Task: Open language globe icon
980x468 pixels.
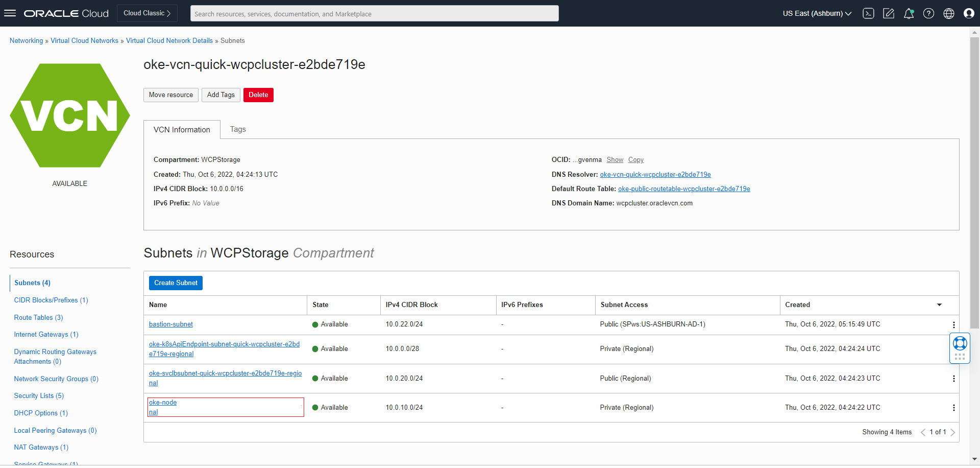Action: (949, 13)
